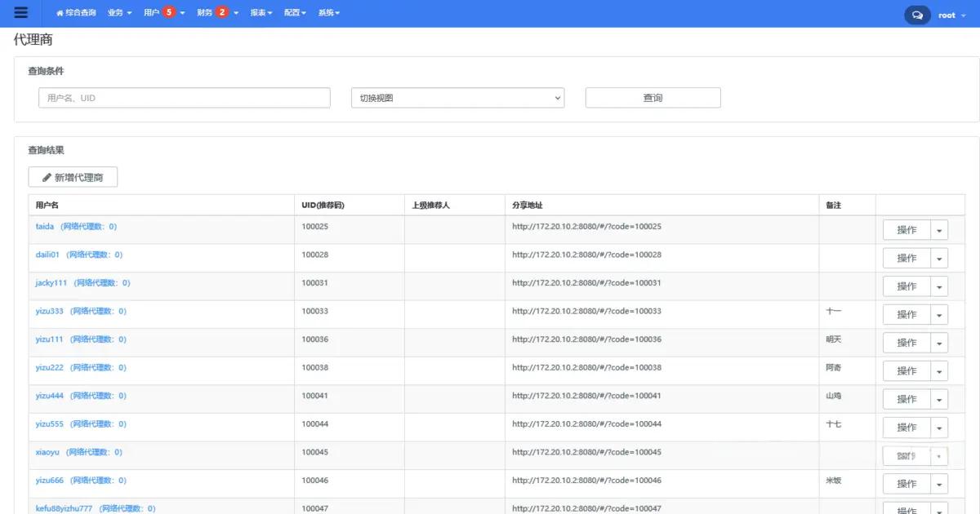Expand the 操作 caret for yizu222
This screenshot has height=514, width=980.
[939, 370]
